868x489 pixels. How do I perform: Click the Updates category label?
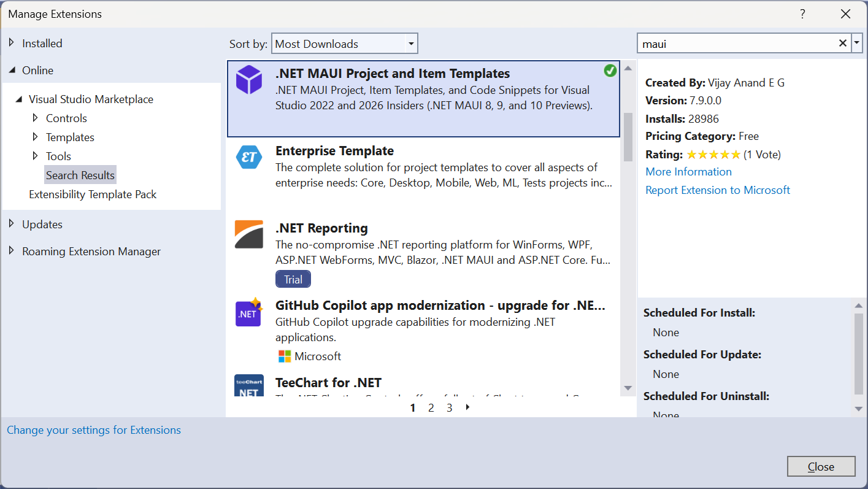coord(42,225)
